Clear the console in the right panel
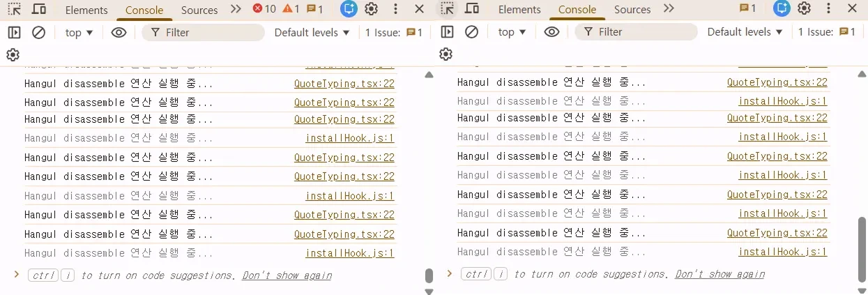The width and height of the screenshot is (868, 295). [472, 32]
